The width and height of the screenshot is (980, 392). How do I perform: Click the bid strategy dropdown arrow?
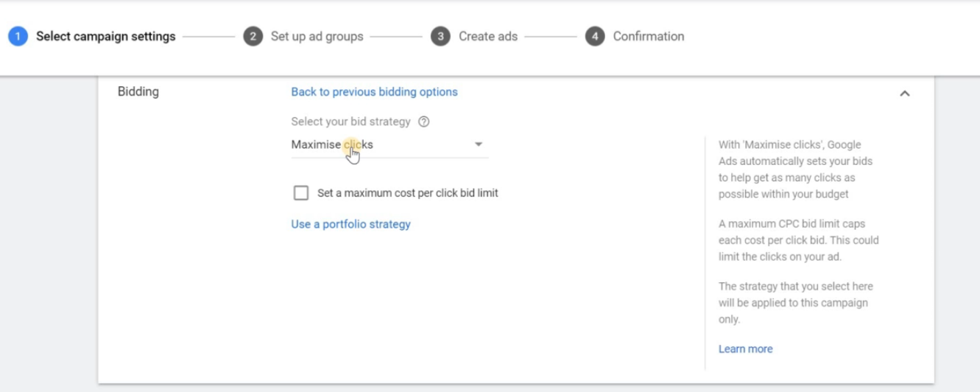pos(479,144)
